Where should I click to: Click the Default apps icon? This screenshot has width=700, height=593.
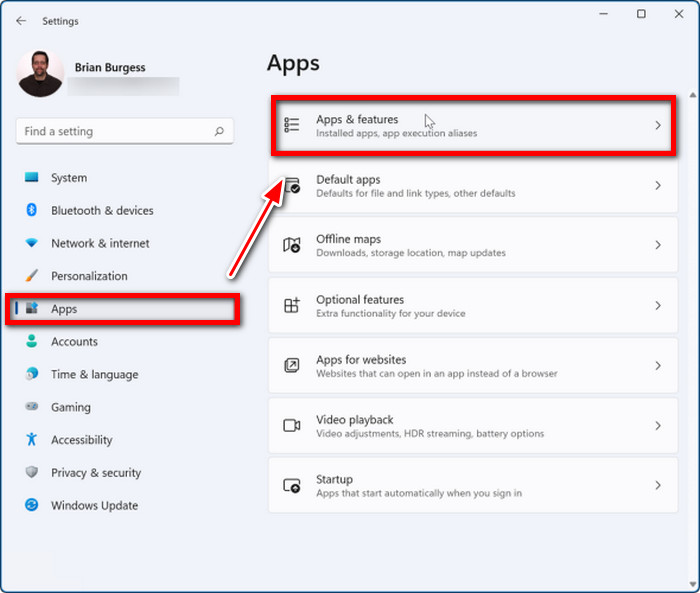(x=292, y=185)
